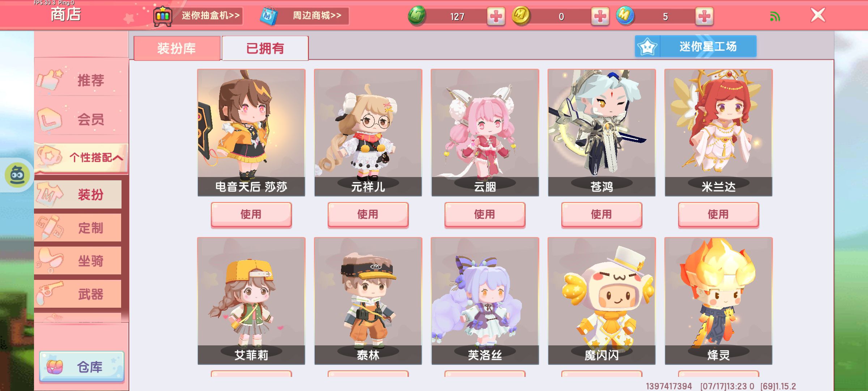The width and height of the screenshot is (868, 391).
Task: Add gold coins with plus icon
Action: point(600,16)
